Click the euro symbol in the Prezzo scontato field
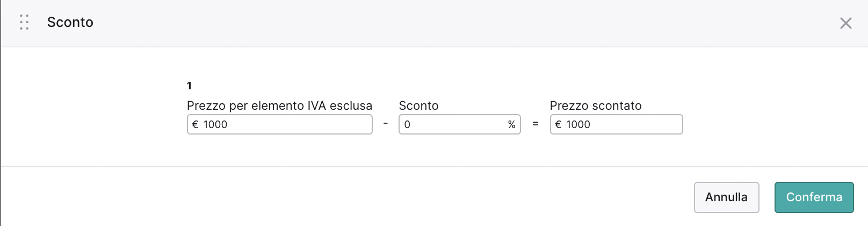The image size is (868, 226). [559, 124]
